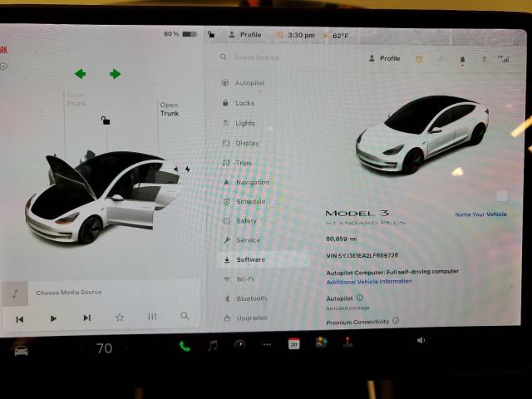The height and width of the screenshot is (399, 532).
Task: Skip to previous track
Action: (x=20, y=319)
